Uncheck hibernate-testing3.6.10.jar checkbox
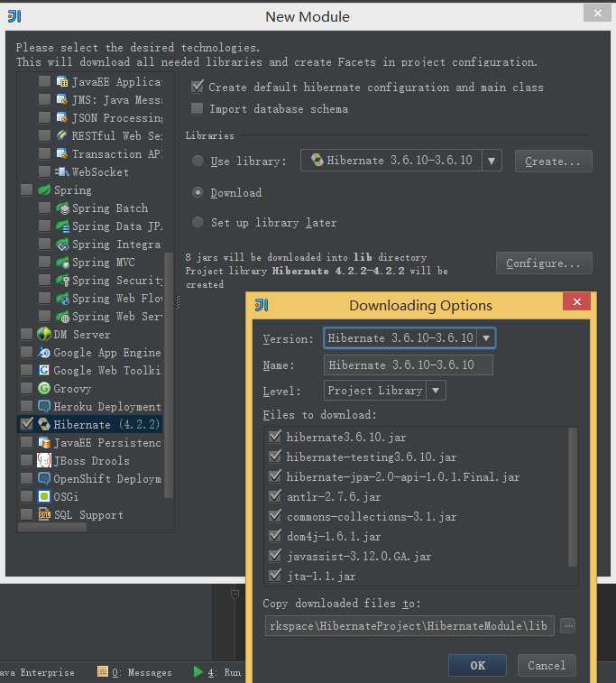This screenshot has height=683, width=616. click(275, 456)
